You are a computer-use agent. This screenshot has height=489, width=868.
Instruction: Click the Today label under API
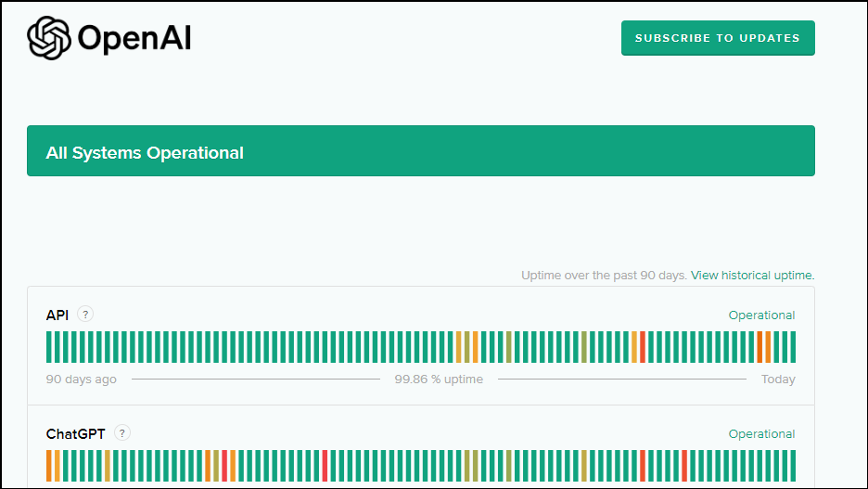point(778,380)
